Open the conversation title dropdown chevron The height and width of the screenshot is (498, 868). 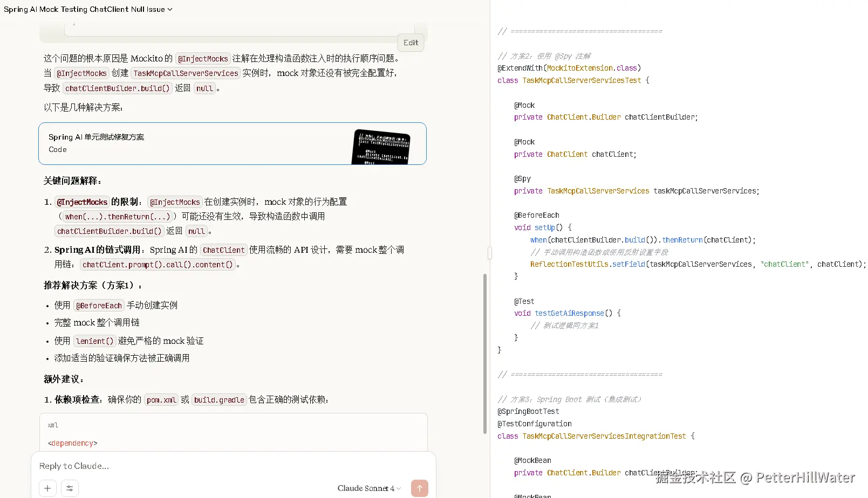[170, 9]
